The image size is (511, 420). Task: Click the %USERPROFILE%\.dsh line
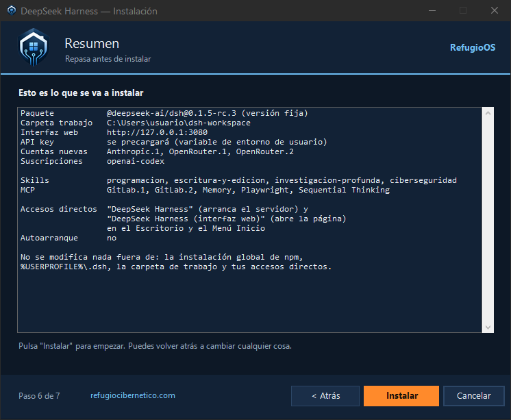click(x=176, y=267)
